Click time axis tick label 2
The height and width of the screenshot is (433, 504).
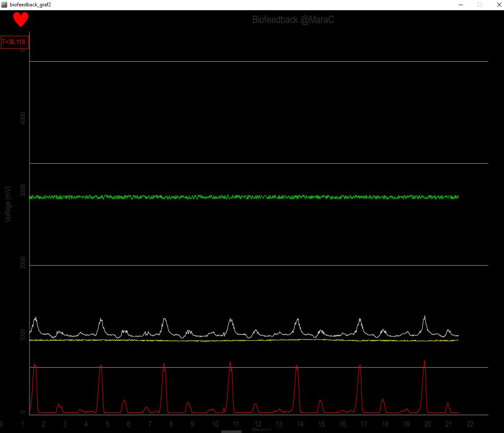pyautogui.click(x=44, y=424)
